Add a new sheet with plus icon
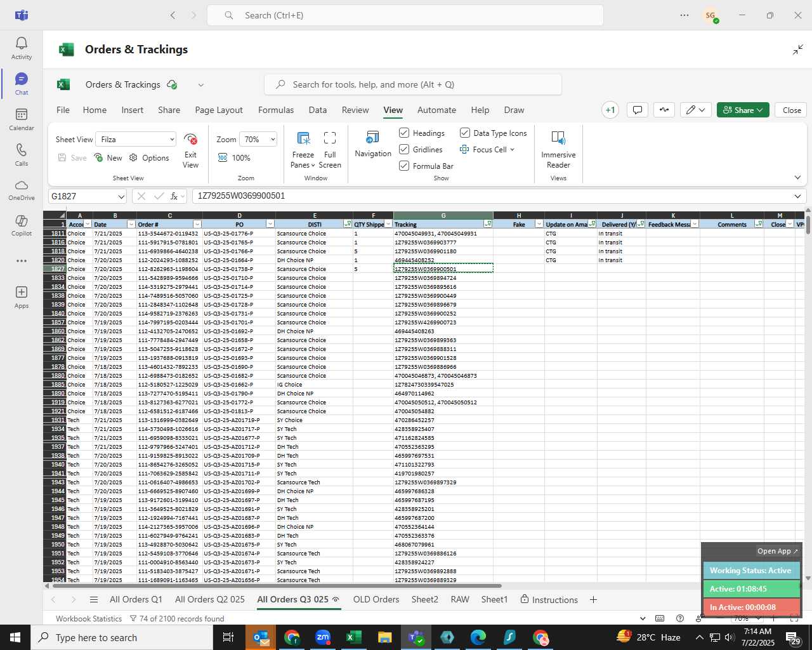The height and width of the screenshot is (650, 812). pos(593,599)
